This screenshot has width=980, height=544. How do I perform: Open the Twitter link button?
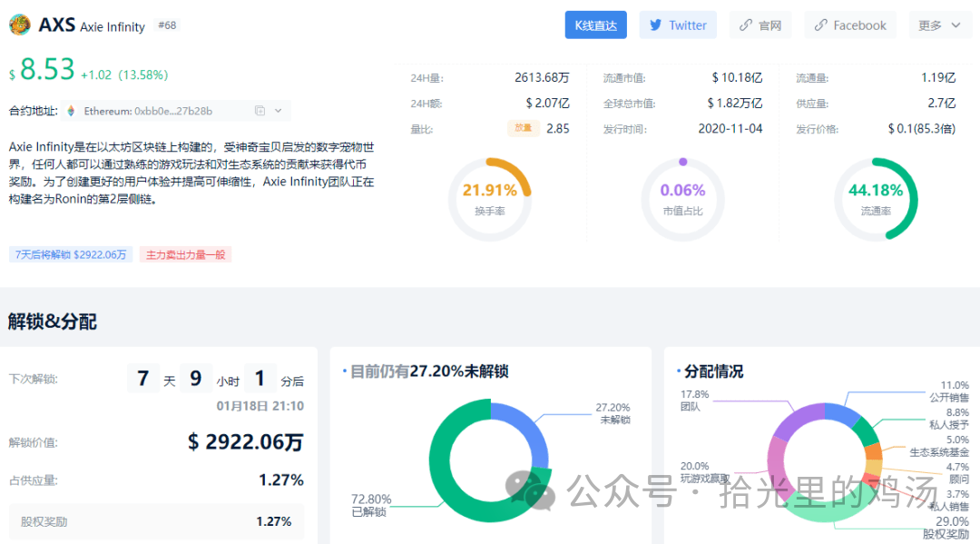678,25
